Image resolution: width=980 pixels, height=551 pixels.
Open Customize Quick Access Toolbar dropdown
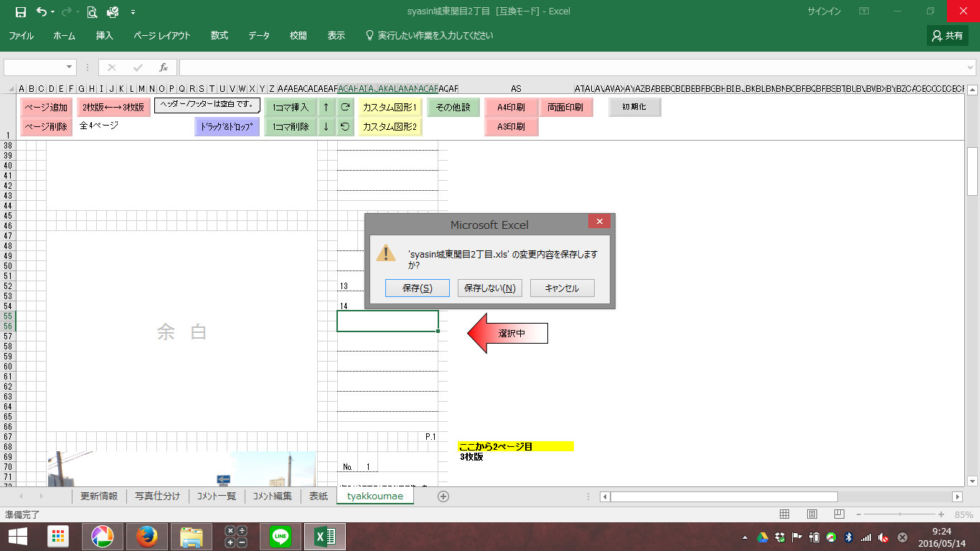point(133,12)
